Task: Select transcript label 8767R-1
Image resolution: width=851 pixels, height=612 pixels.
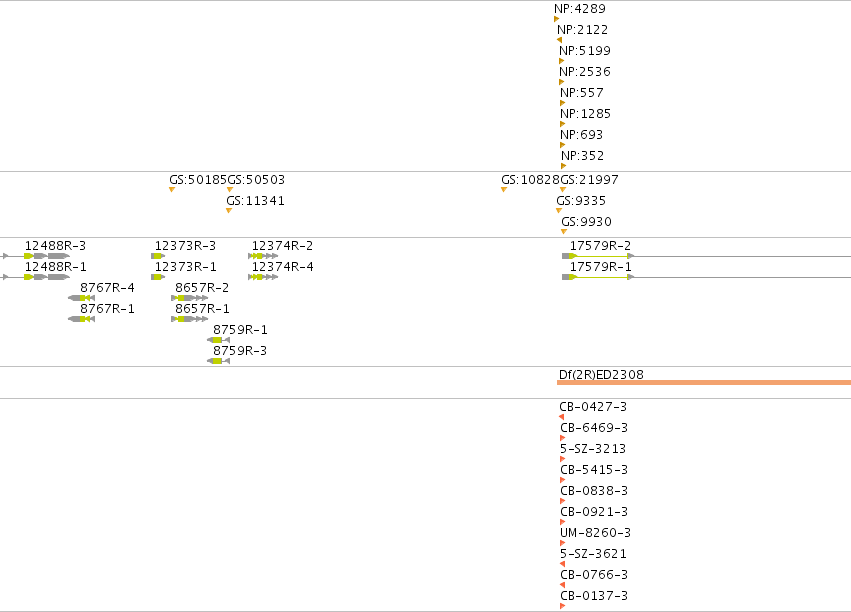Action: tap(107, 309)
